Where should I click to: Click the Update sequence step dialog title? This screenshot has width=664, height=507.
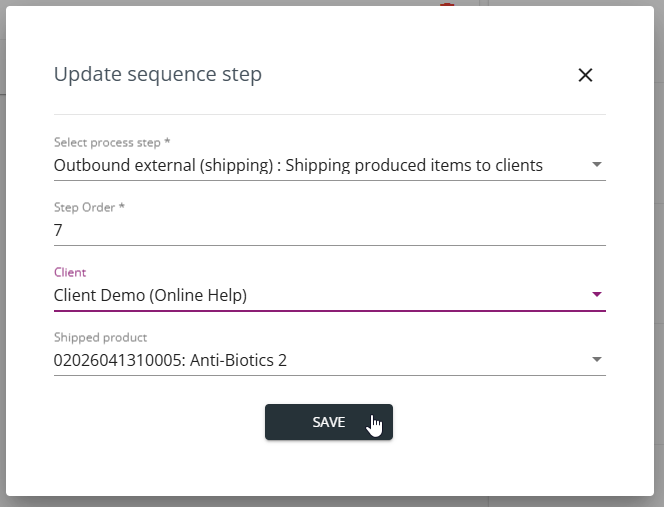coord(158,75)
